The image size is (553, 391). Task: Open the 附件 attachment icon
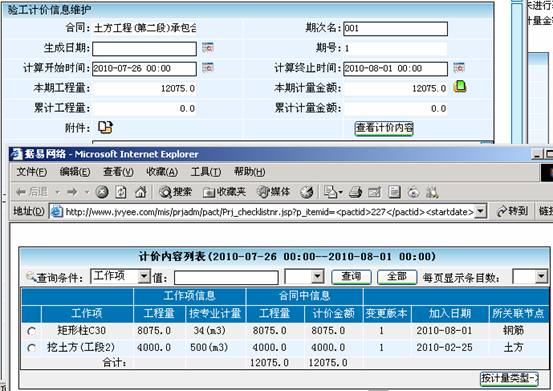pos(105,127)
